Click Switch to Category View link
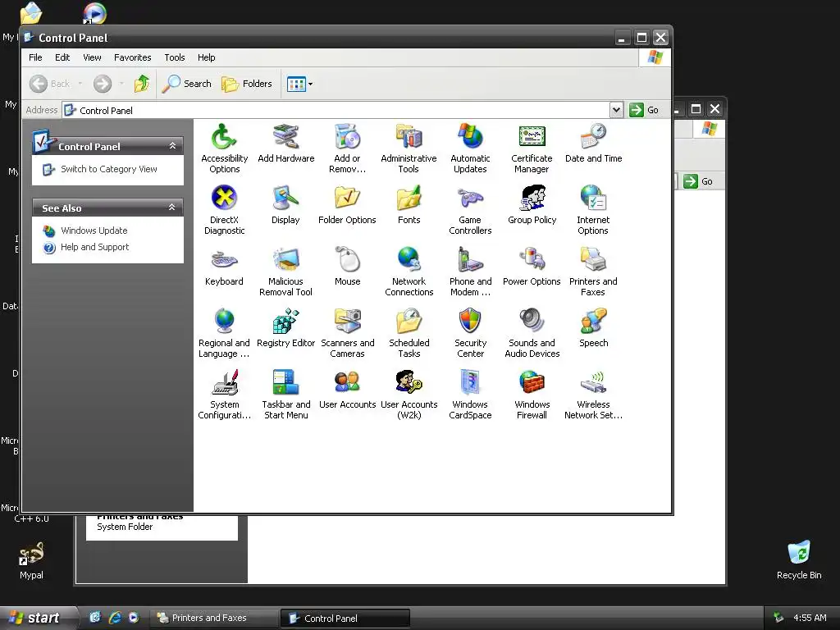The width and height of the screenshot is (840, 630). [x=109, y=169]
